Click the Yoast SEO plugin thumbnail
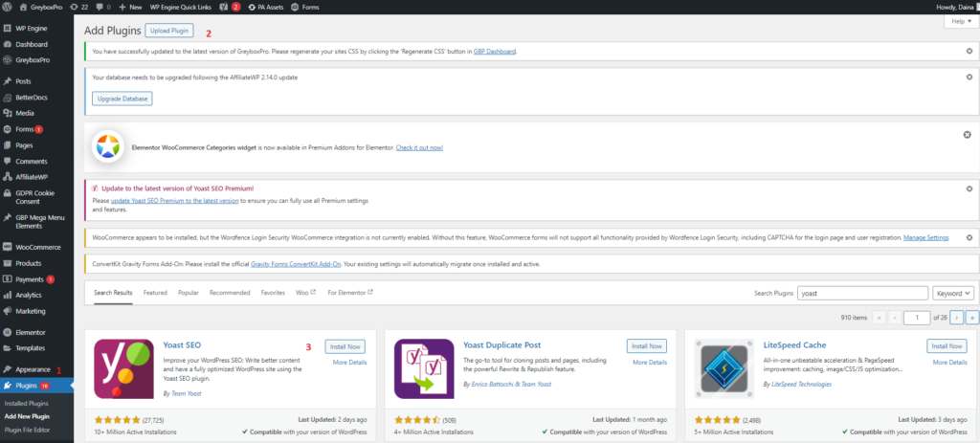The width and height of the screenshot is (980, 443). [x=123, y=368]
